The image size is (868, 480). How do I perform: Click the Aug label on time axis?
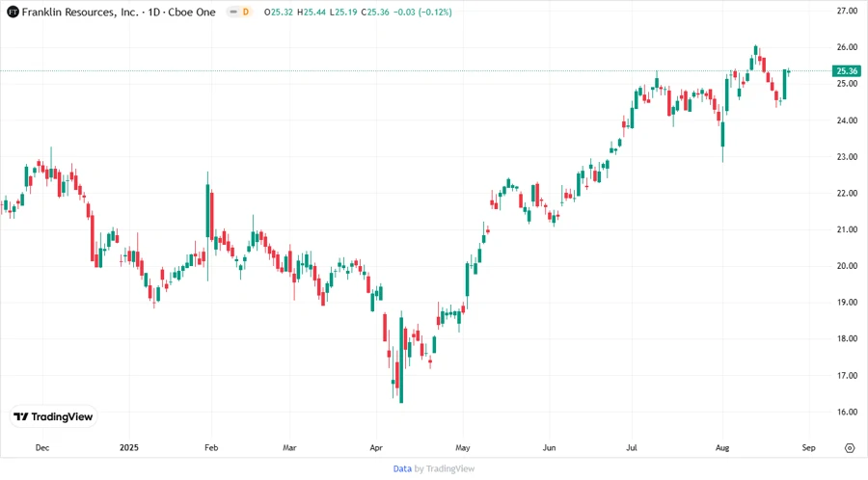click(x=722, y=447)
